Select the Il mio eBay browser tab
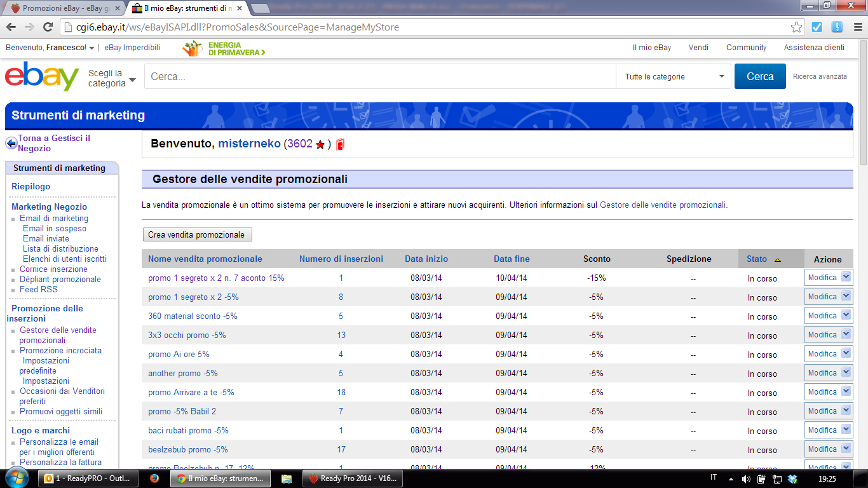The image size is (868, 488). click(x=187, y=8)
